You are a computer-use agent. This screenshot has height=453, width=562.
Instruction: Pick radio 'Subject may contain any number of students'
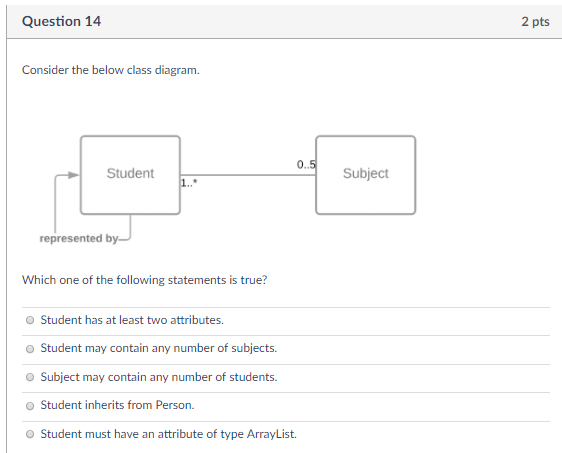(x=30, y=377)
